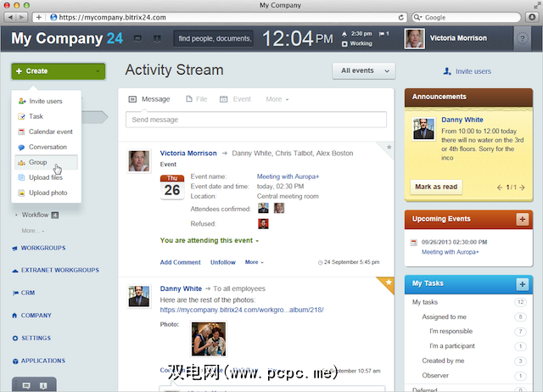The image size is (543, 392).
Task: Click Mark as read button
Action: click(x=436, y=187)
